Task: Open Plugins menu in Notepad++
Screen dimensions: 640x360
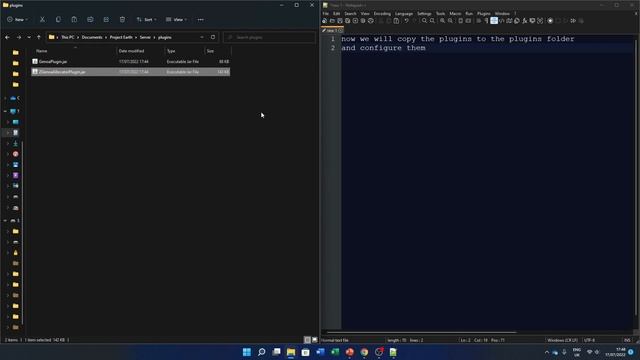Action: pyautogui.click(x=484, y=13)
